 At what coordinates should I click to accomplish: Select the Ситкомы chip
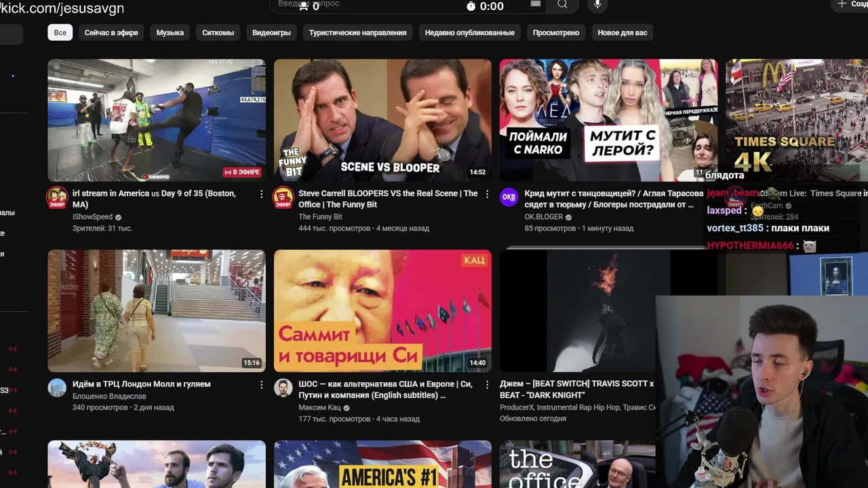[218, 33]
